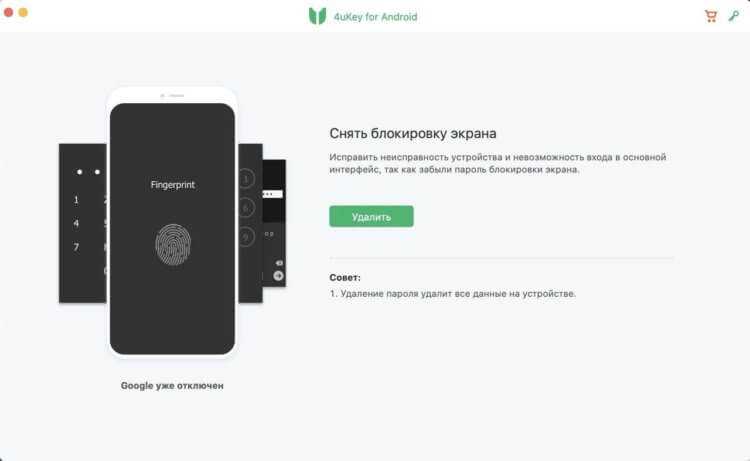Click the eye icon on password panel

coord(279,263)
